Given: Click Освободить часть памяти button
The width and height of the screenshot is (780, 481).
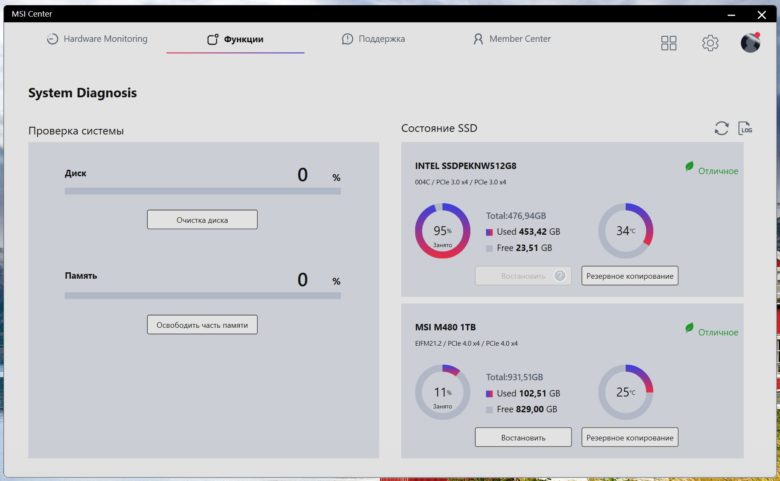Looking at the screenshot, I should tap(202, 325).
